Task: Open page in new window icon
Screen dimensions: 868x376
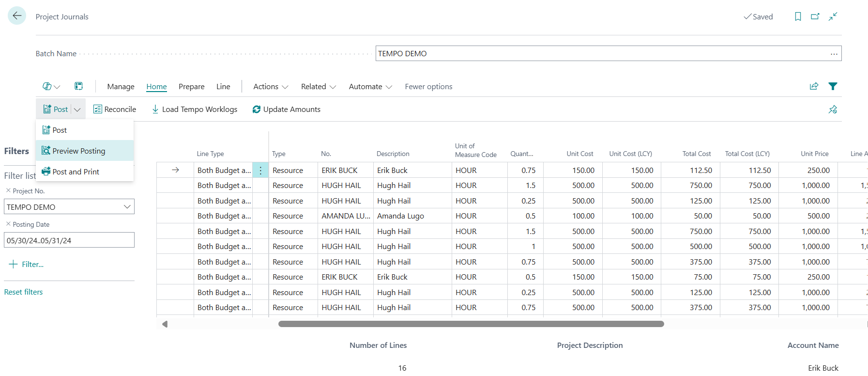Action: click(815, 16)
